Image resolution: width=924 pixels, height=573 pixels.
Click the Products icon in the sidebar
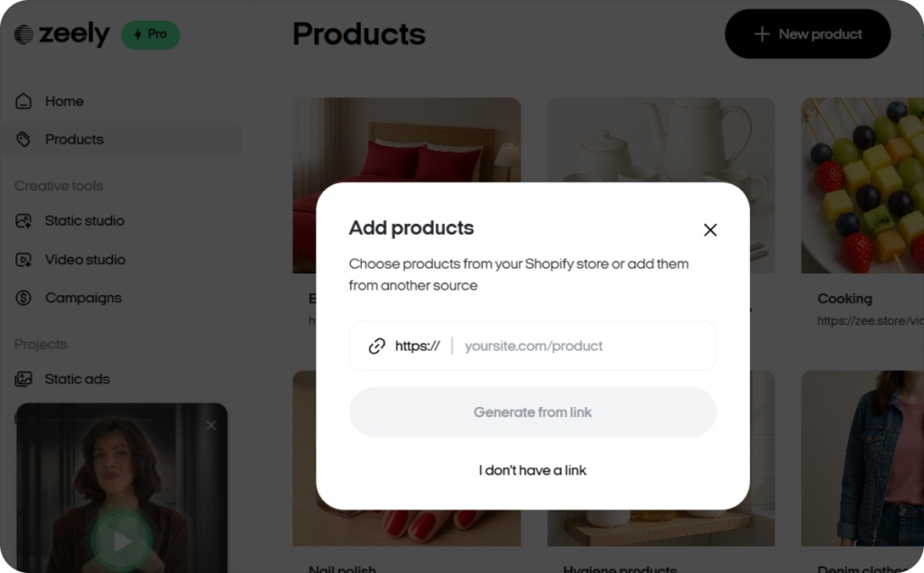25,139
